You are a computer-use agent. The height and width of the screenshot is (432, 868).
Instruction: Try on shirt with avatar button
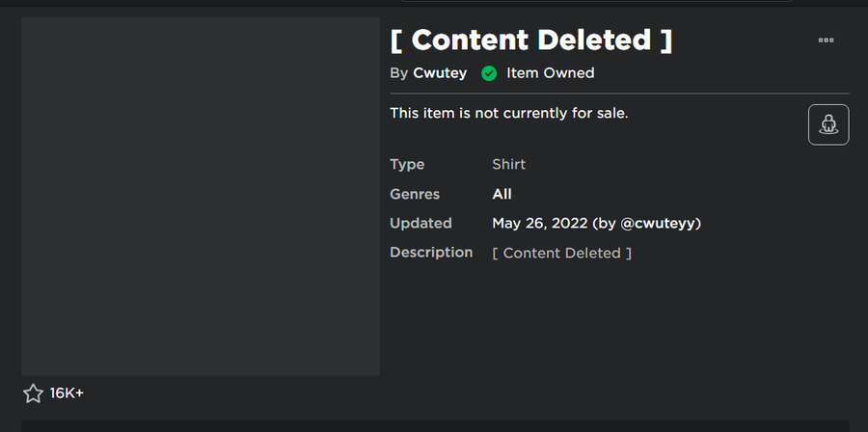[x=828, y=124]
